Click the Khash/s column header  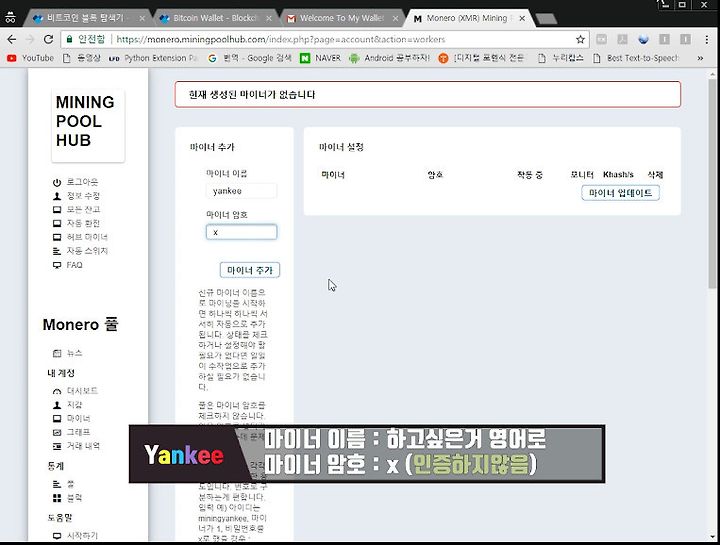[618, 175]
